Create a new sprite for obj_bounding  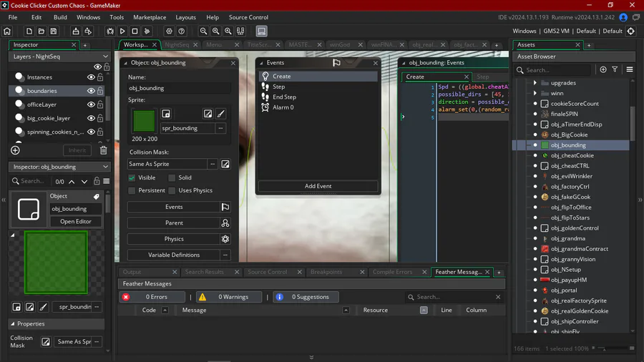[166, 114]
